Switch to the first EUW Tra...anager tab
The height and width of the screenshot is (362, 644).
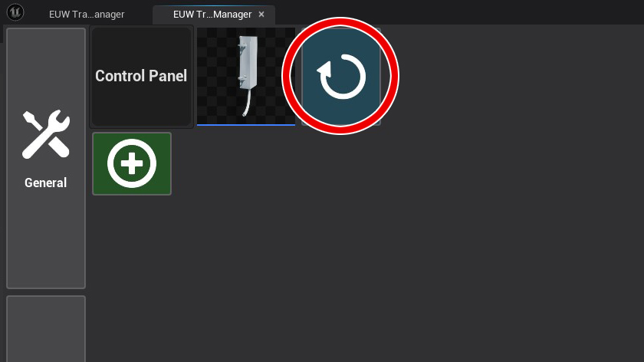(x=86, y=15)
